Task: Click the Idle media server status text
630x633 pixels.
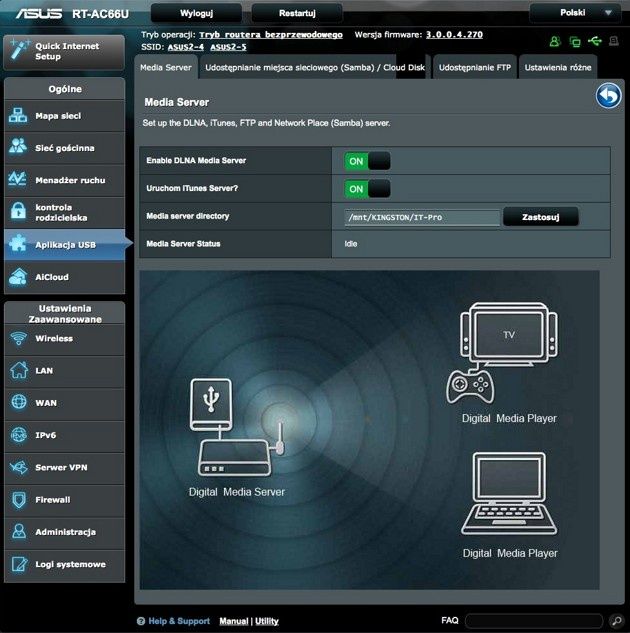Action: tap(351, 244)
